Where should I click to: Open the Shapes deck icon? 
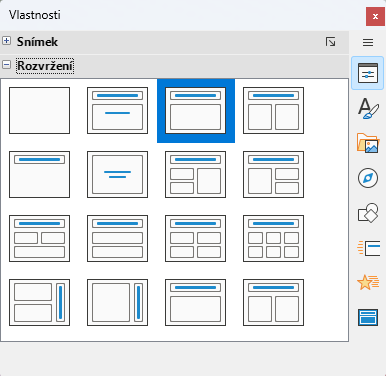368,213
